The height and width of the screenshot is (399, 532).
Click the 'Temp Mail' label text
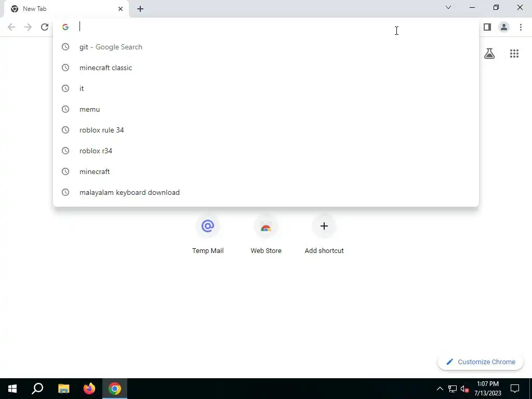208,251
